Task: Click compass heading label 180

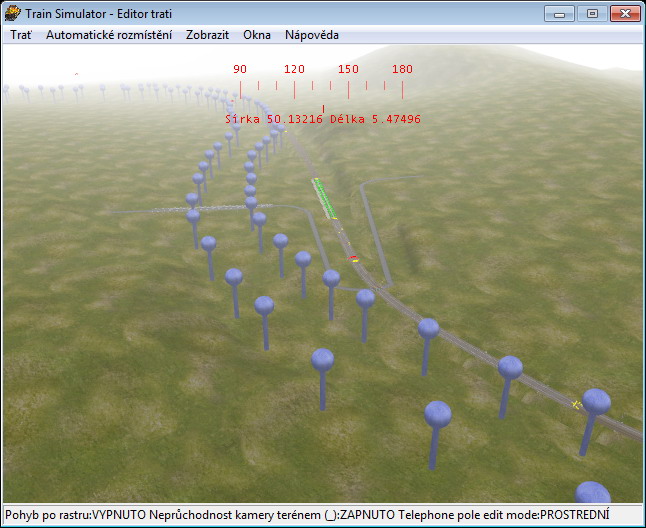Action: tap(402, 69)
